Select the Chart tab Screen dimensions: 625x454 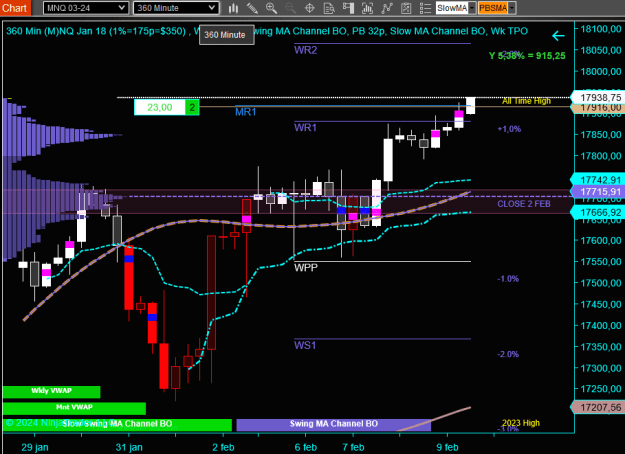[x=15, y=8]
